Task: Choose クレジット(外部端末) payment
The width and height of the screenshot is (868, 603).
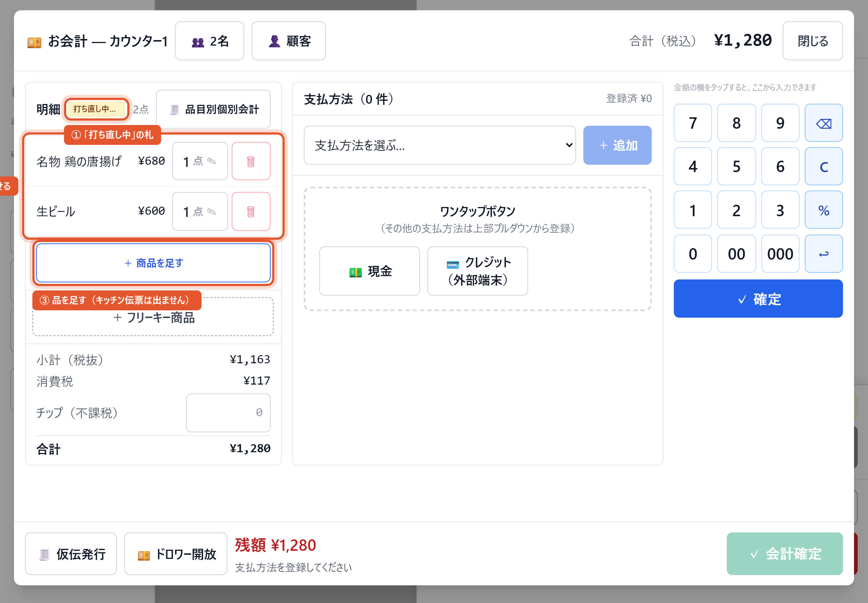Action: click(478, 271)
